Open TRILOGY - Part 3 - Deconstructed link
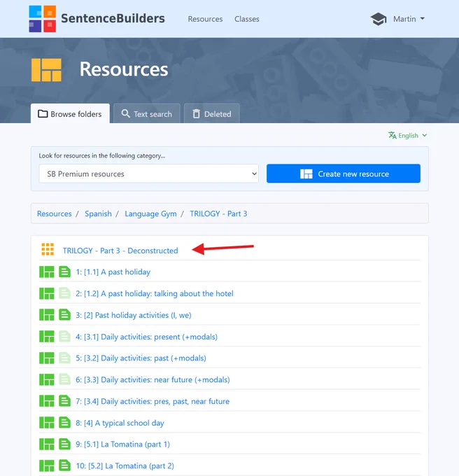 coord(120,251)
